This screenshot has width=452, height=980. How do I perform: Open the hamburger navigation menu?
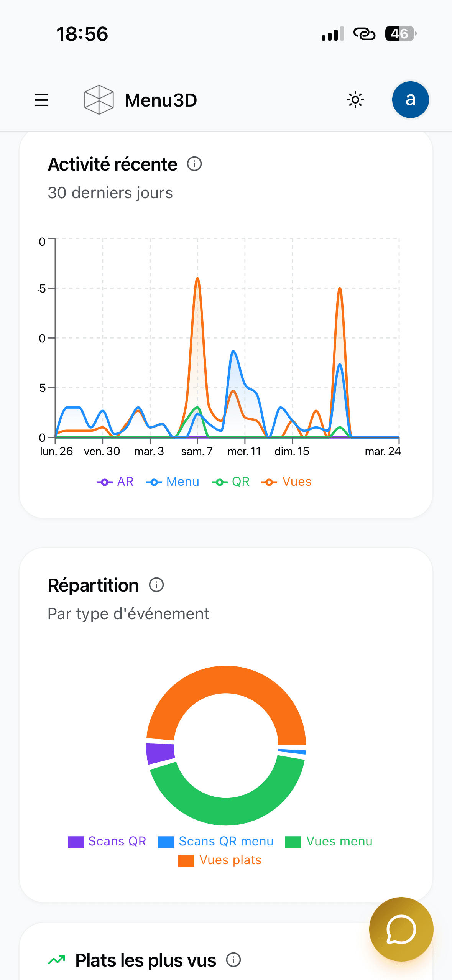tap(41, 100)
